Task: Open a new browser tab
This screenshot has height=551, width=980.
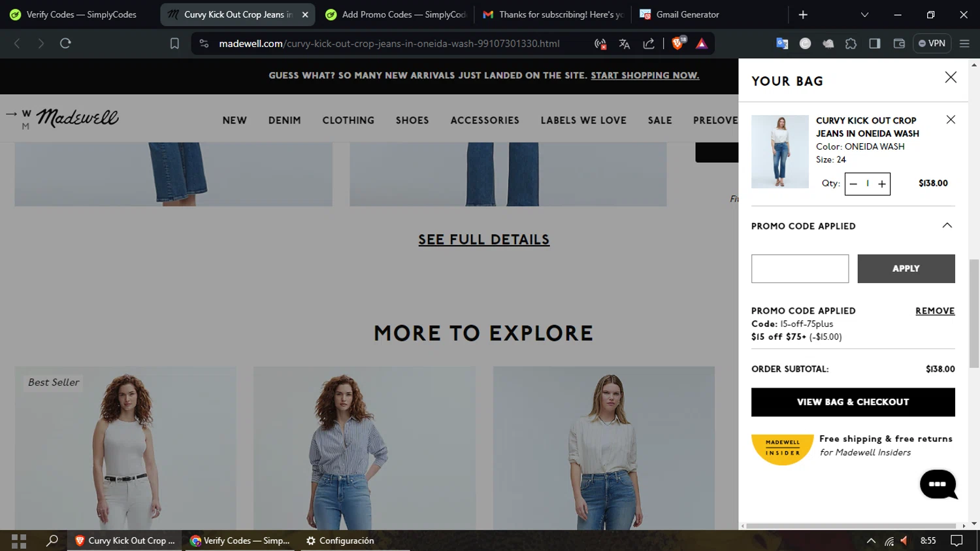Action: pos(803,14)
